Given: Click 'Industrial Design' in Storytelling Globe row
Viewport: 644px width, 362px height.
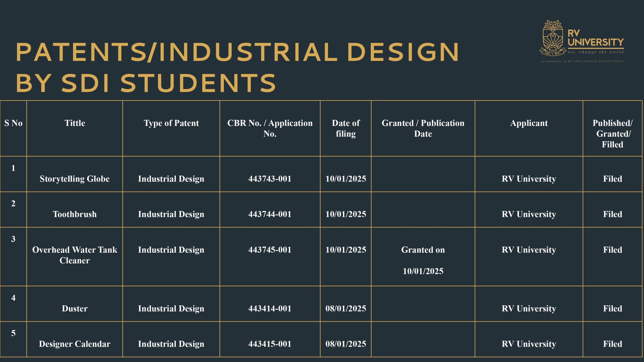Looking at the screenshot, I should (171, 179).
